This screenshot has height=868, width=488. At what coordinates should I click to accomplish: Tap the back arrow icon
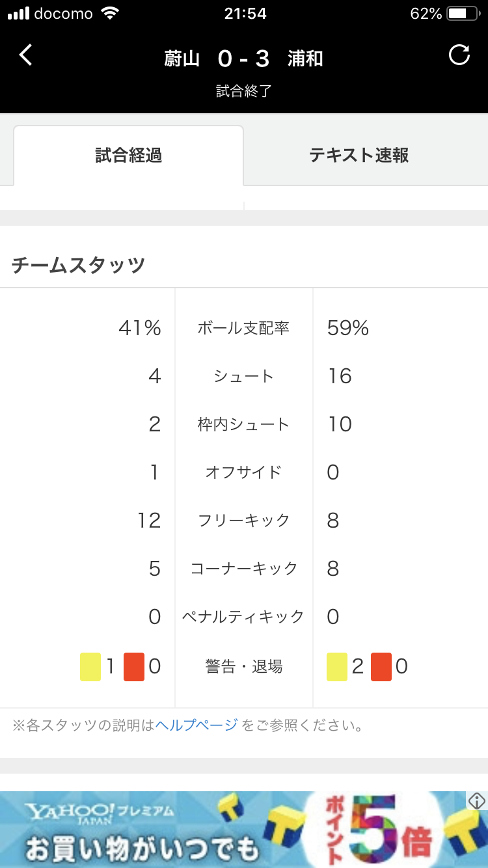25,56
